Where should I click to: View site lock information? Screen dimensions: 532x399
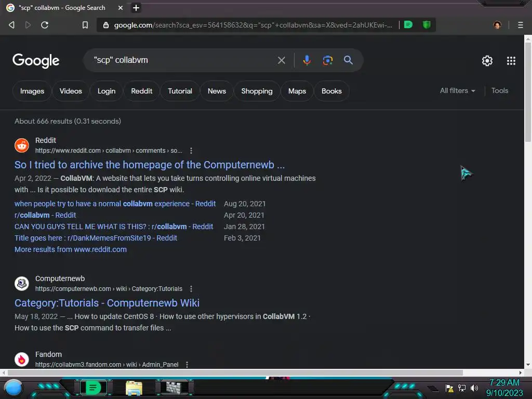106,25
